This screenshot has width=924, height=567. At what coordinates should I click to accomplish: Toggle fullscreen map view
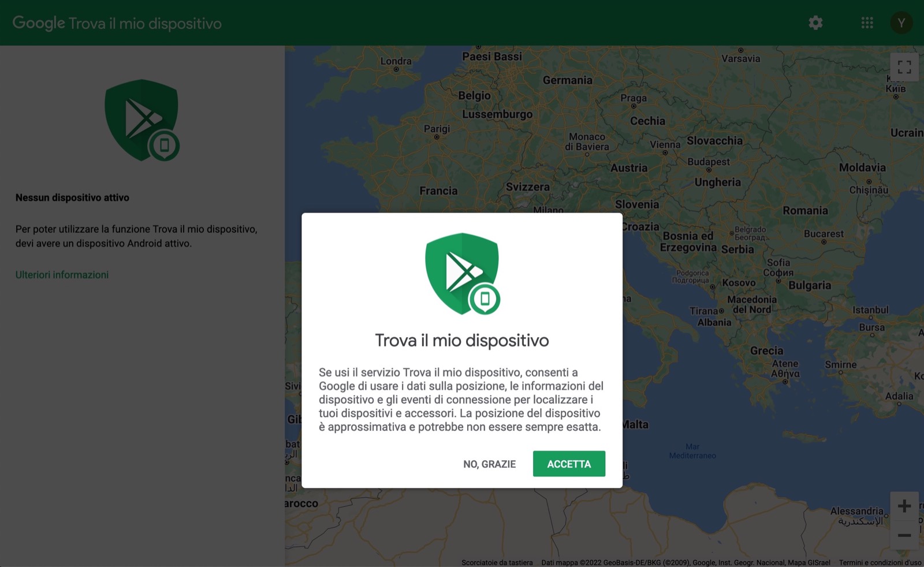[904, 67]
